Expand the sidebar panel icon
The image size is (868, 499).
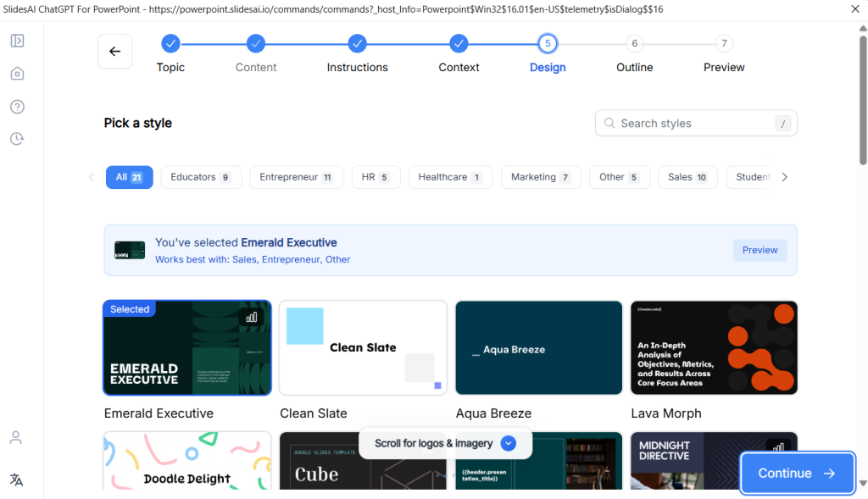pyautogui.click(x=17, y=41)
